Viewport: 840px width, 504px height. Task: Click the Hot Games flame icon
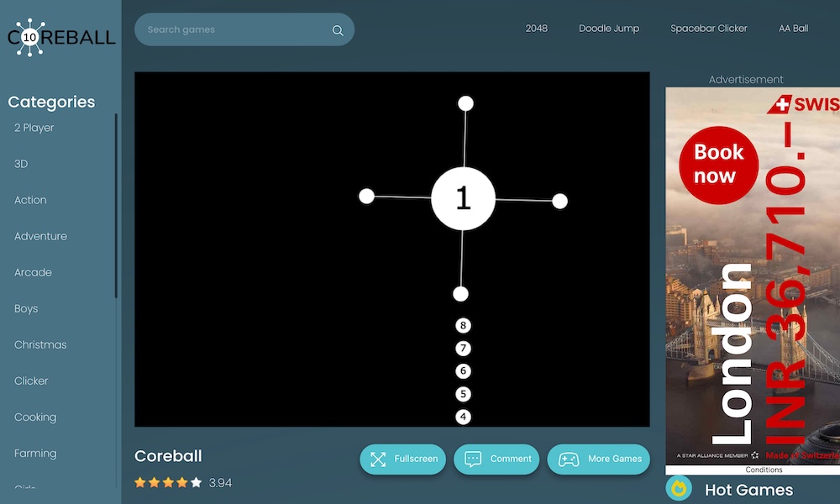pos(679,489)
